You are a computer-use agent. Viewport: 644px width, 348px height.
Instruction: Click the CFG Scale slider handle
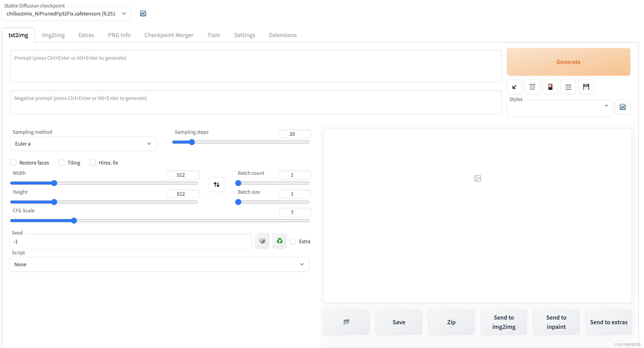coord(74,221)
